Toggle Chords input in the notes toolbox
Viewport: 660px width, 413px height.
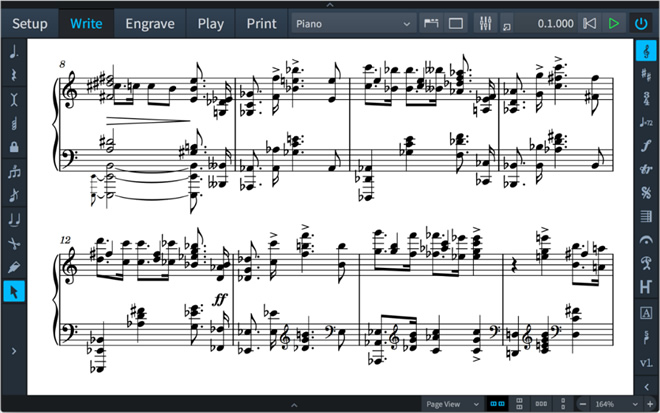[x=14, y=124]
